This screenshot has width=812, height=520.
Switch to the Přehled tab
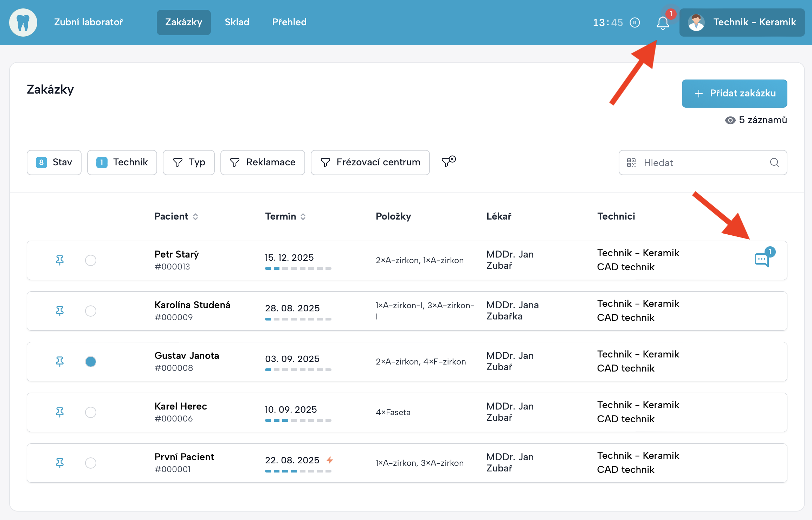click(289, 22)
